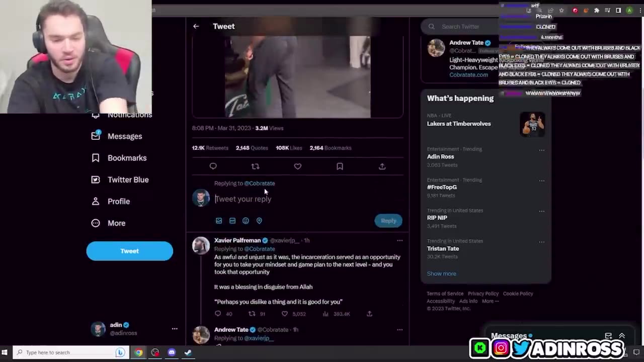Expand the More footer links menu
This screenshot has width=644, height=362.
click(490, 301)
